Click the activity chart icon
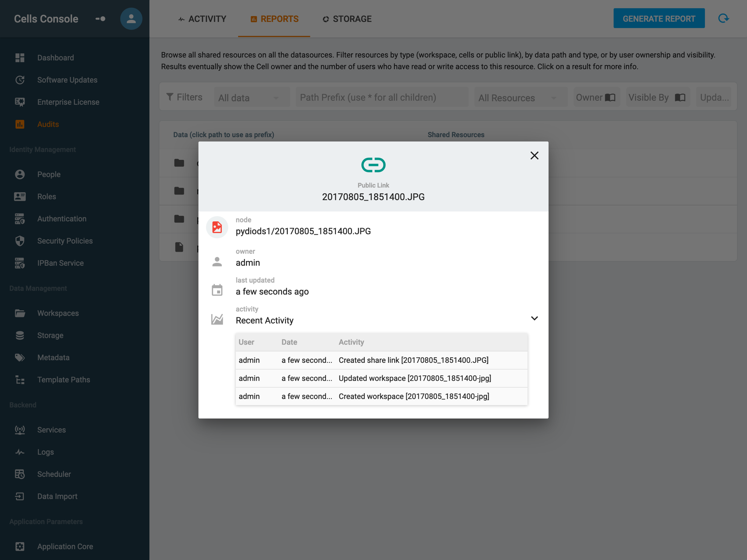 pyautogui.click(x=217, y=319)
